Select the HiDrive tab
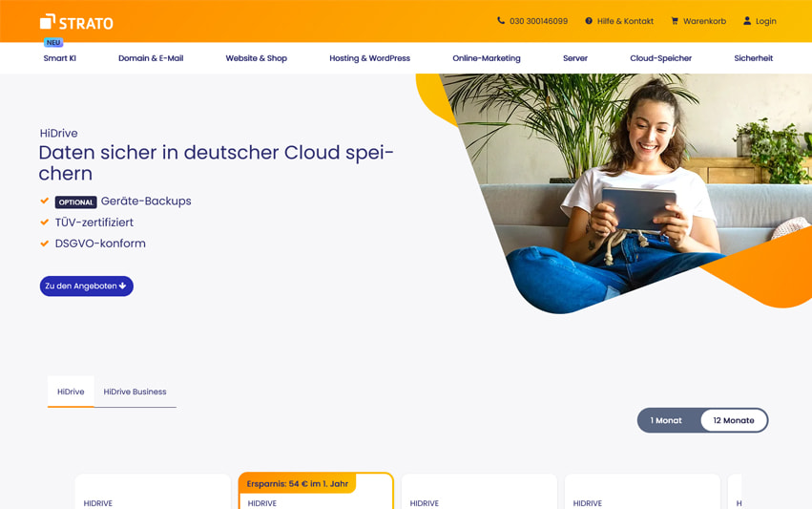812x509 pixels. tap(71, 392)
